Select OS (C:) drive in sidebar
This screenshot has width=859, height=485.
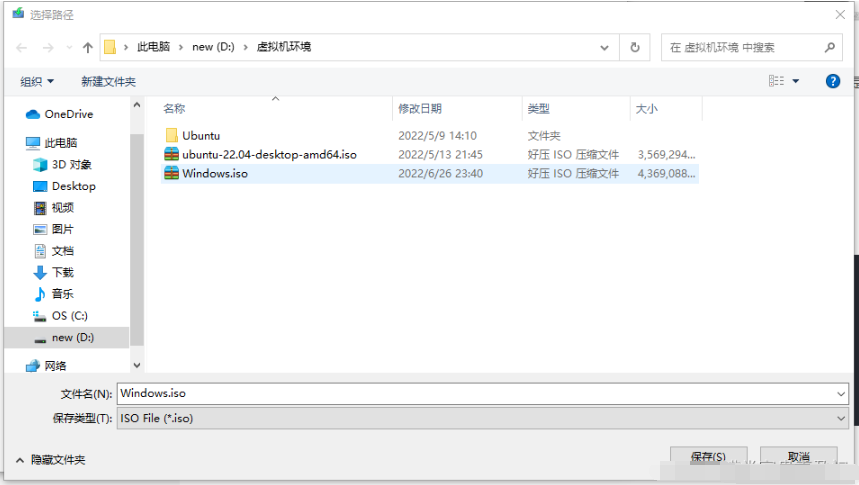pos(60,316)
